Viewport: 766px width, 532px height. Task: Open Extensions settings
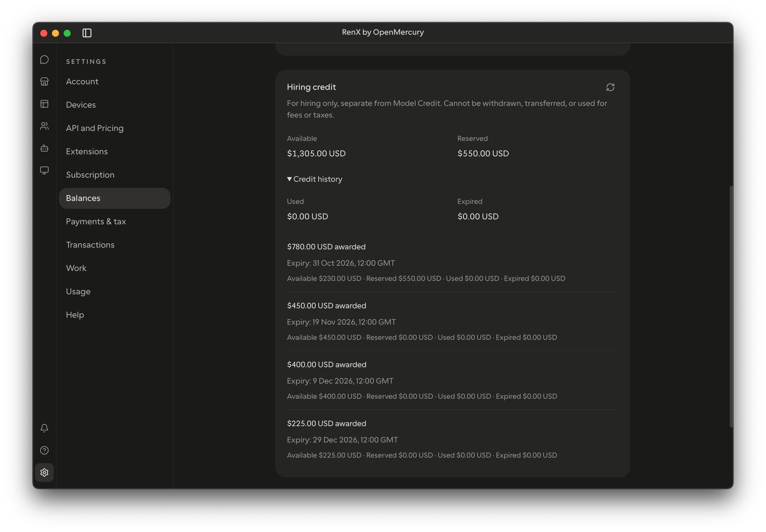coord(114,151)
